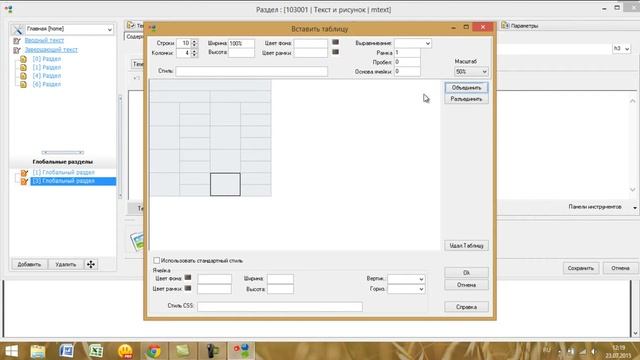Decrease Колонки column count with down arrow
640x360 pixels.
point(194,55)
